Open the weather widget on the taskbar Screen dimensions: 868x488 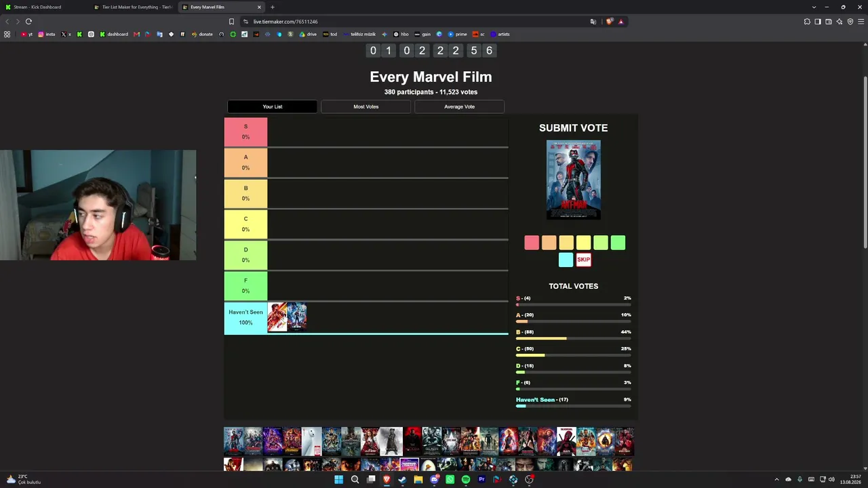coord(23,479)
